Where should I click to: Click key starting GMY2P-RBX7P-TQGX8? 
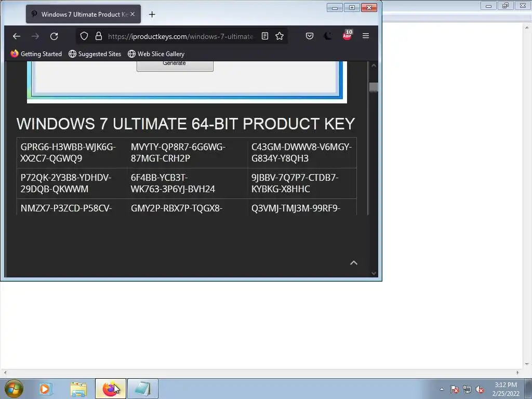pos(177,208)
